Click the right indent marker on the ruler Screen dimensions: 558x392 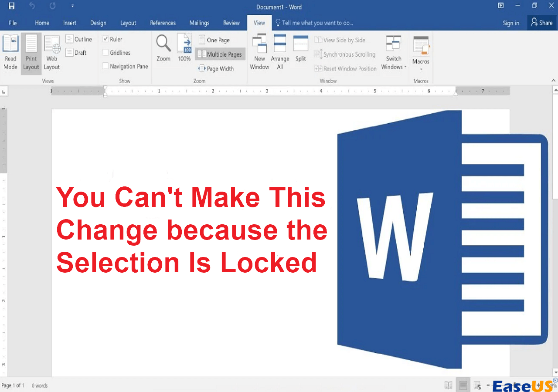coord(456,92)
